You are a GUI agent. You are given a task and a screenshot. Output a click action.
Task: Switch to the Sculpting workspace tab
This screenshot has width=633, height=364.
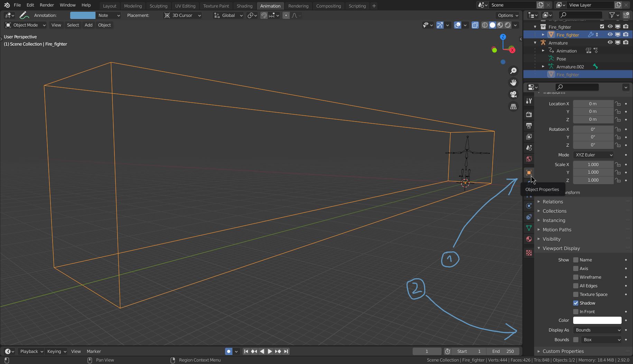[x=158, y=6]
